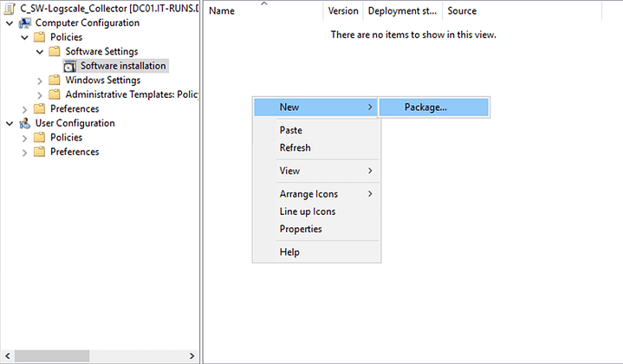The image size is (623, 364).
Task: Click the Preferences folder icon under Computer Configuration
Action: pos(39,109)
